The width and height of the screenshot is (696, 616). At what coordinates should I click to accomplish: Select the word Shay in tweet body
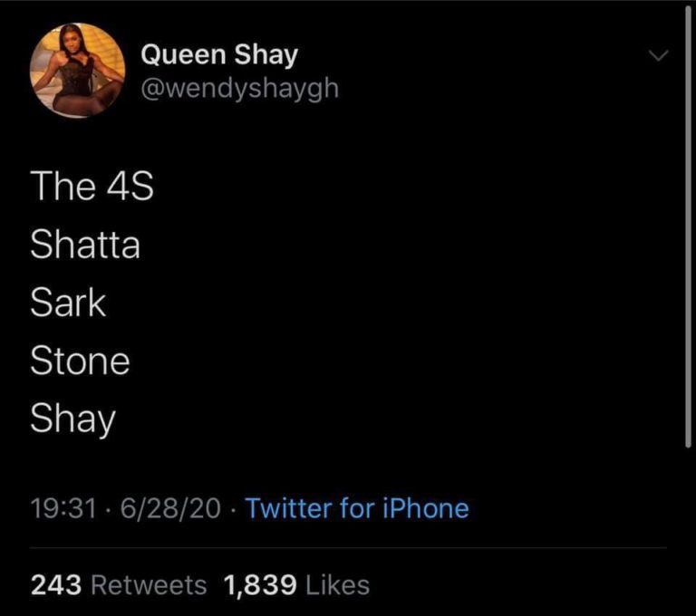(x=73, y=419)
